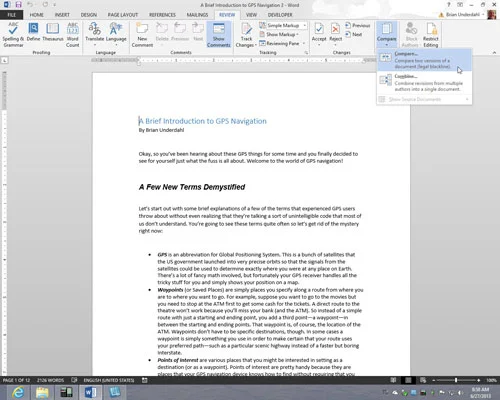Run Spelling & Grammar check

click(x=13, y=35)
